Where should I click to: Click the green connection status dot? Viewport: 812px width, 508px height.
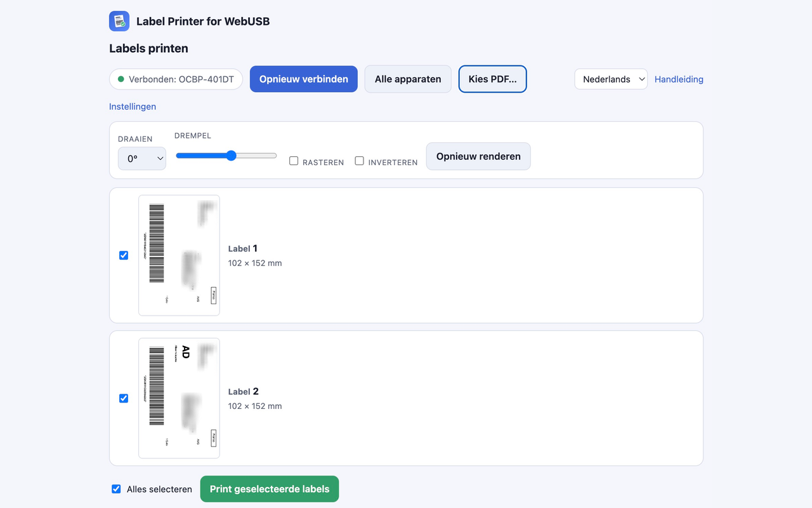[x=121, y=79]
